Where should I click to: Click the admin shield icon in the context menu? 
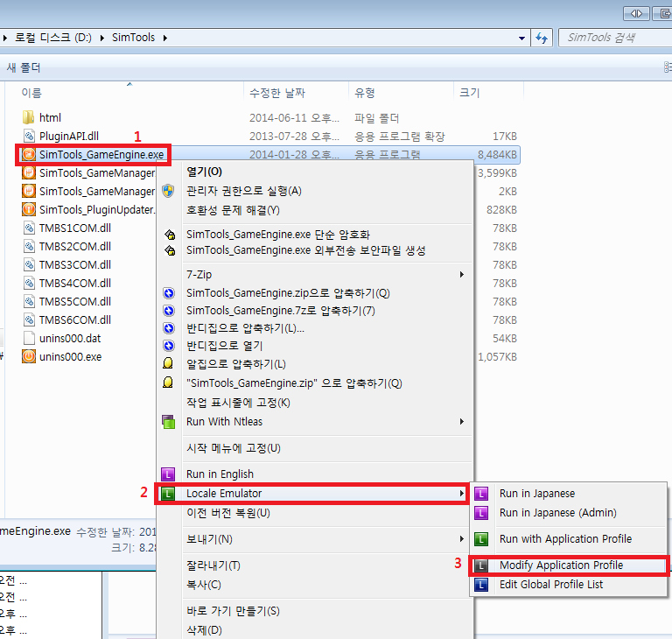[x=168, y=191]
